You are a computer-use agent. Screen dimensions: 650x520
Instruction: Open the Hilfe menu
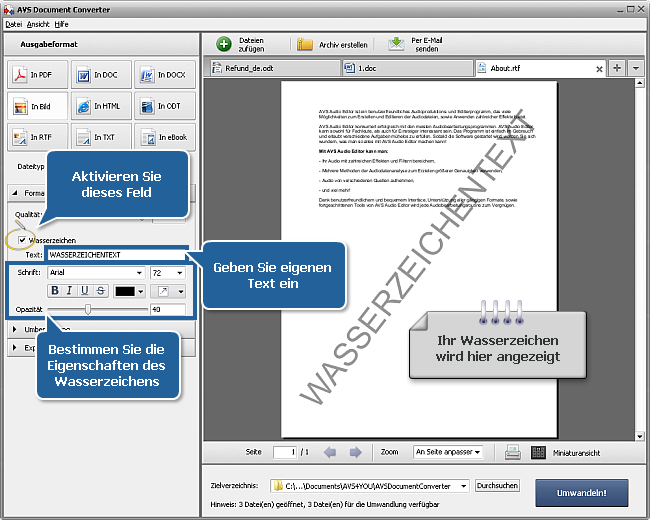pos(61,24)
